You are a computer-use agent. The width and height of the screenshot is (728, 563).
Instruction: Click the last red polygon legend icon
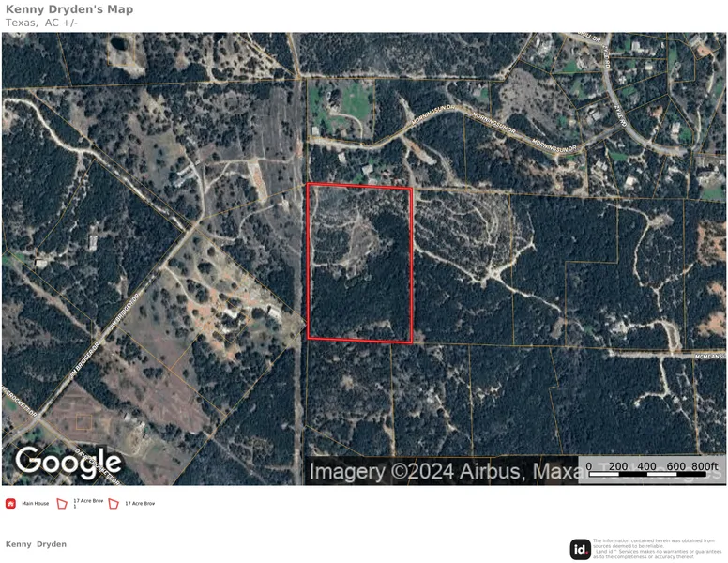(114, 504)
